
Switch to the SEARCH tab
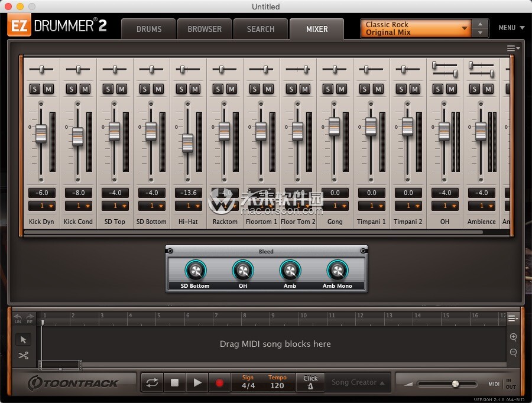click(261, 29)
